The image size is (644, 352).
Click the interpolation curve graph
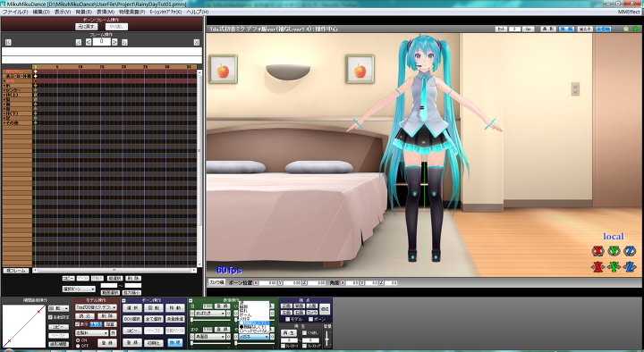[24, 326]
